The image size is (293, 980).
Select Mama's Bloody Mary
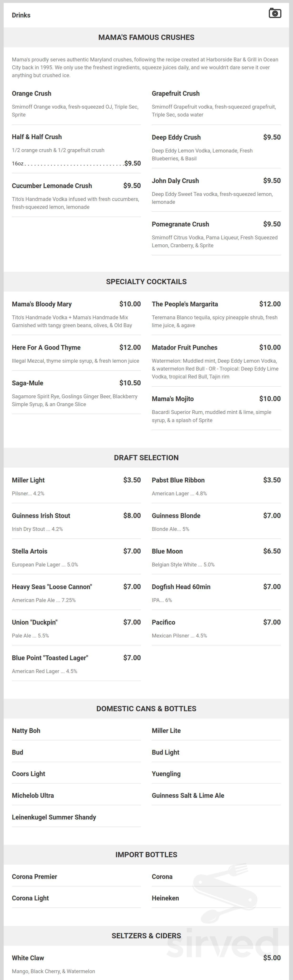tap(41, 304)
